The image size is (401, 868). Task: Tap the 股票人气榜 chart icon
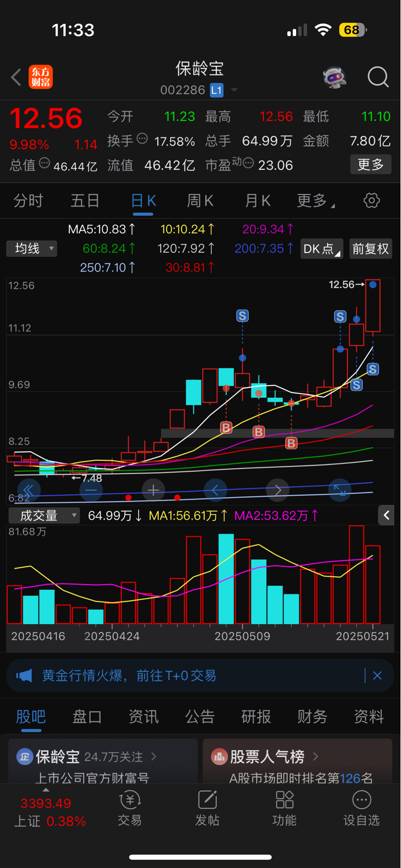point(219,756)
